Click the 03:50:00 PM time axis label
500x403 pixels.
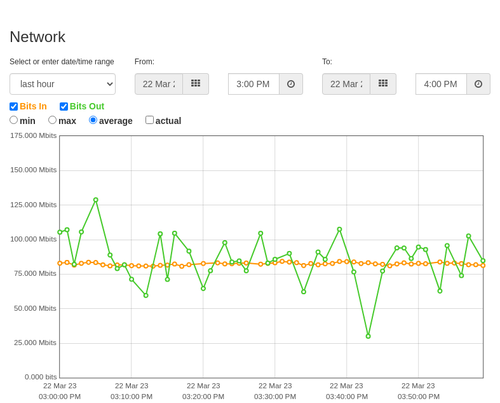419,397
